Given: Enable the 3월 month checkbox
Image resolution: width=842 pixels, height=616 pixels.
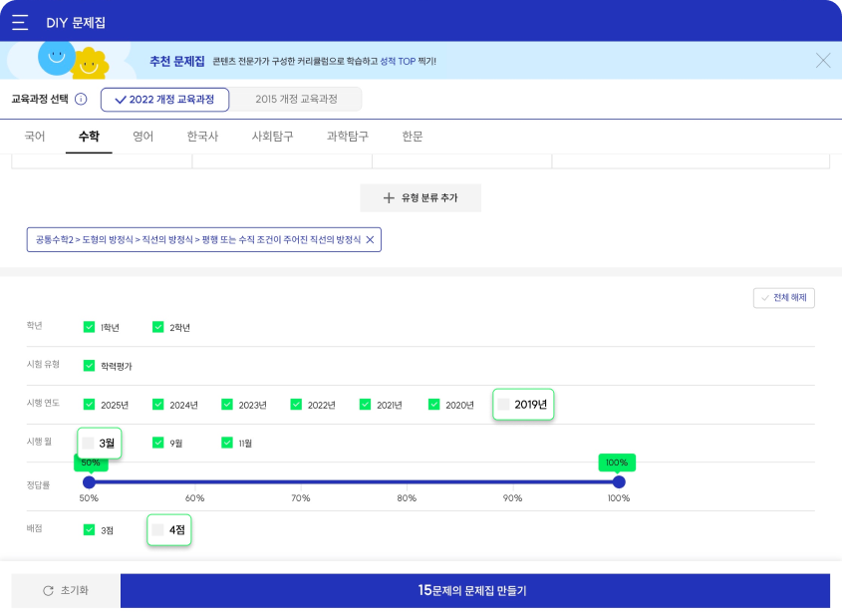Looking at the screenshot, I should (89, 443).
